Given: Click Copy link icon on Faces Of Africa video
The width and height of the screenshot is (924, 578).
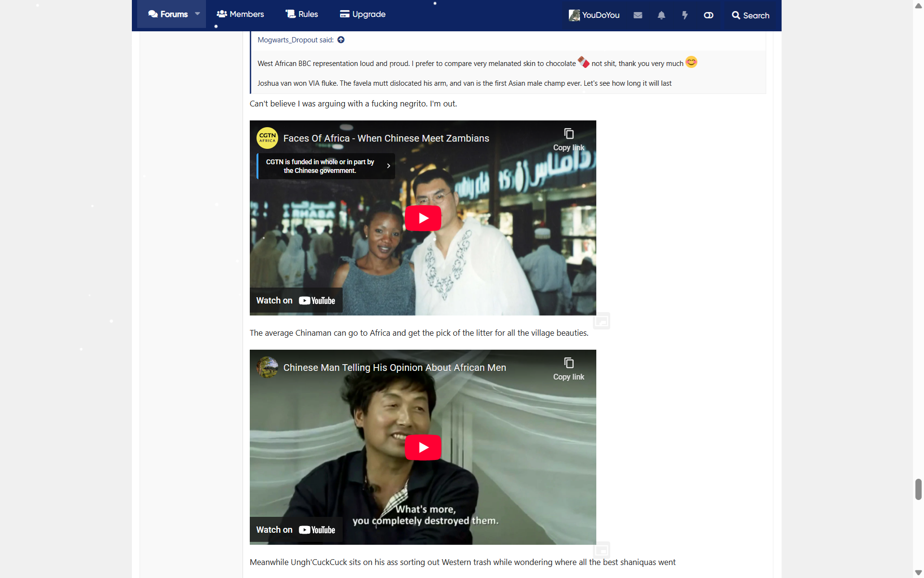Looking at the screenshot, I should click(x=568, y=134).
